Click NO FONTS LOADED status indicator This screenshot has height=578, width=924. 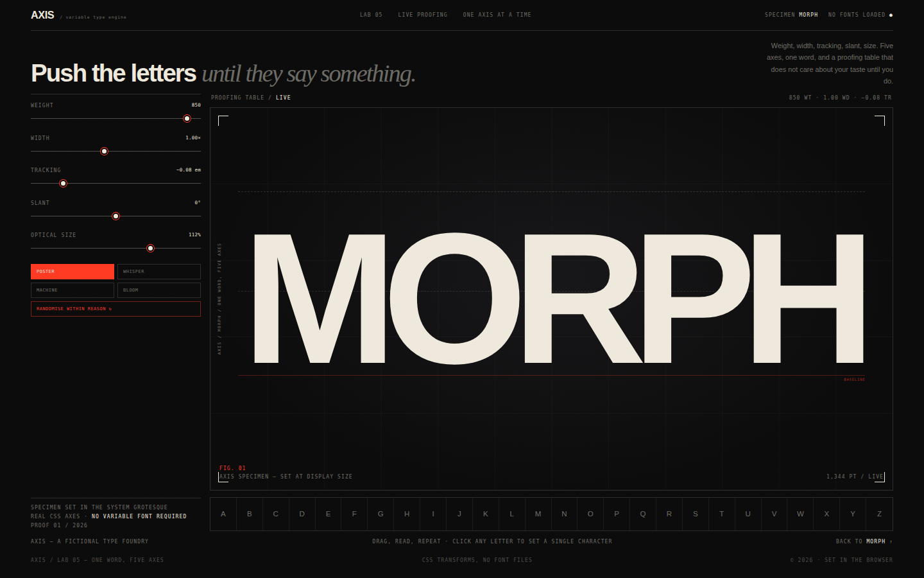click(860, 15)
